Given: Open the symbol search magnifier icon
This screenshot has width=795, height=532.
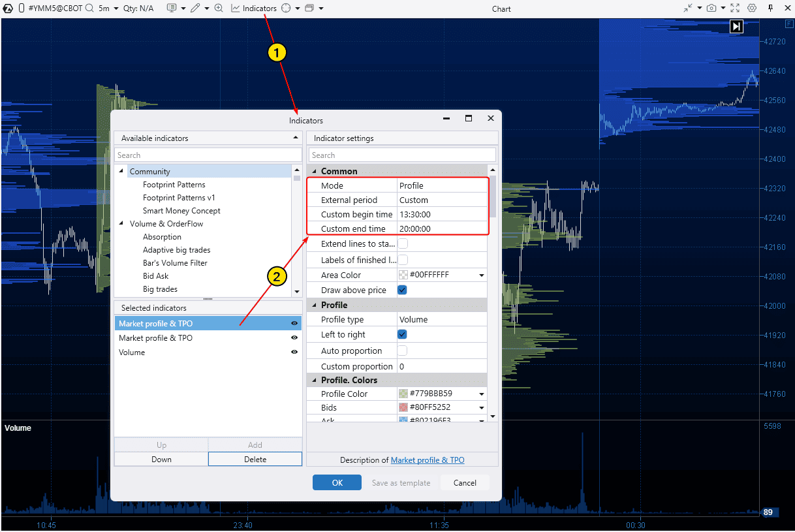Looking at the screenshot, I should coord(89,8).
